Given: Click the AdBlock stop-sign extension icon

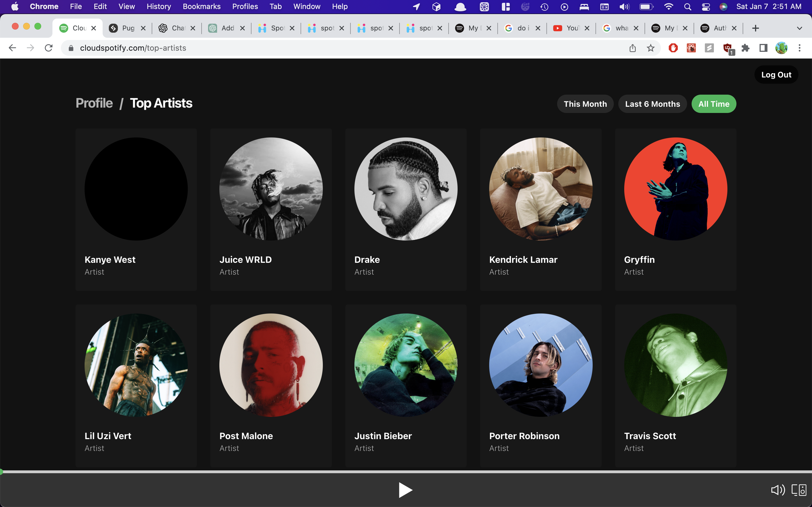Looking at the screenshot, I should (673, 48).
